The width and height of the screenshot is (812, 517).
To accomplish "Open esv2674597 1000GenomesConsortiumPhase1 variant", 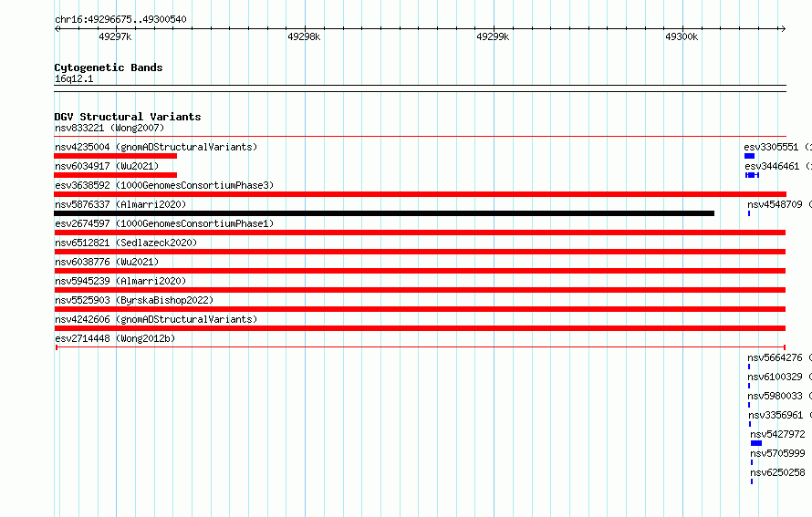I will (x=164, y=223).
